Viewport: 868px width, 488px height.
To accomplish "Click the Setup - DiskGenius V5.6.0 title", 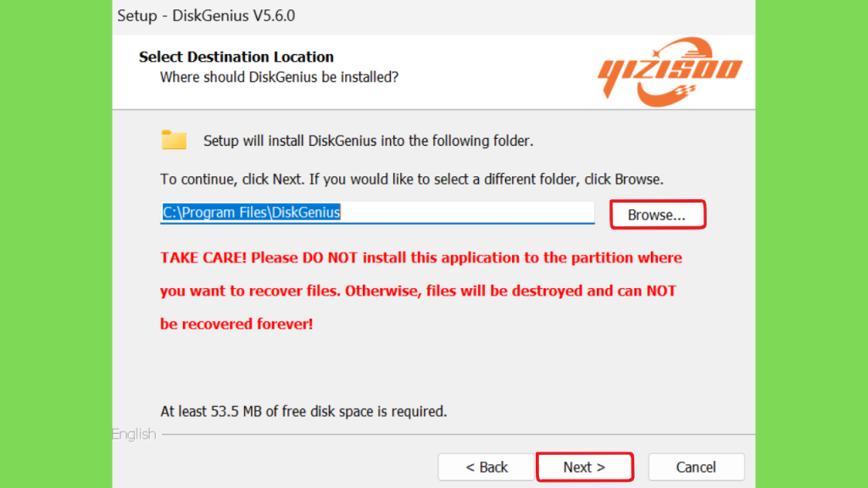I will pyautogui.click(x=206, y=15).
